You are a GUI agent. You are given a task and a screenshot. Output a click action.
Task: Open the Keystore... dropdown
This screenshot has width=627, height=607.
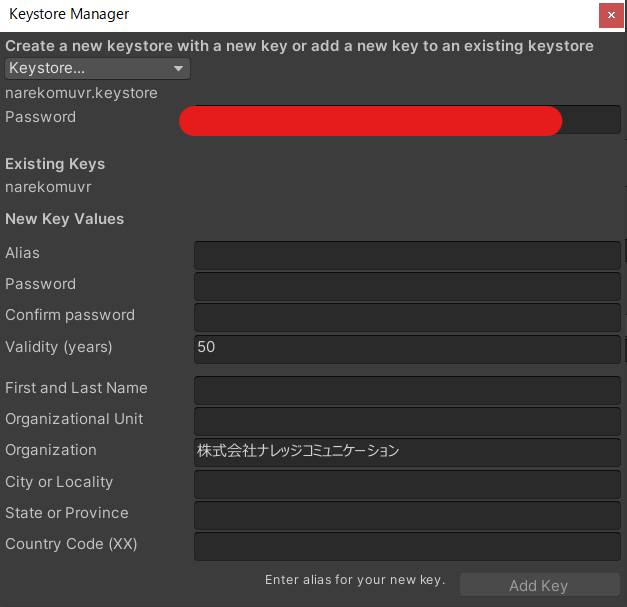tap(97, 68)
